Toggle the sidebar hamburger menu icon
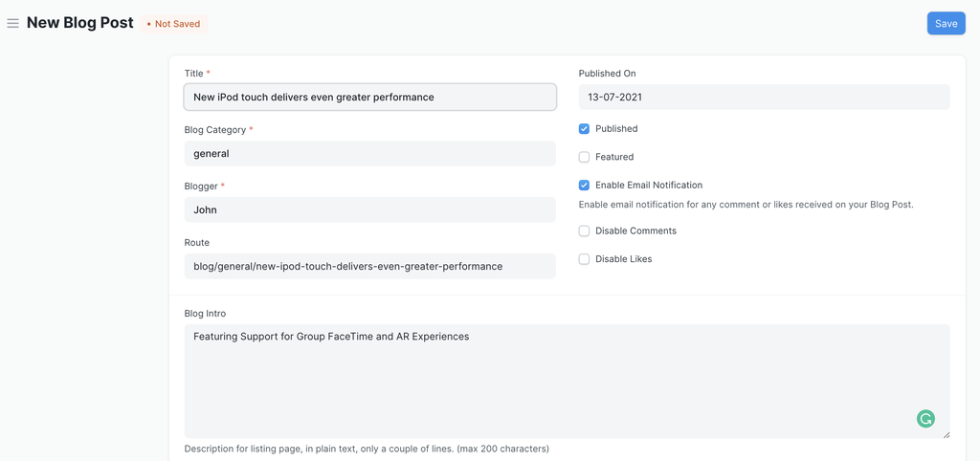 (x=13, y=23)
